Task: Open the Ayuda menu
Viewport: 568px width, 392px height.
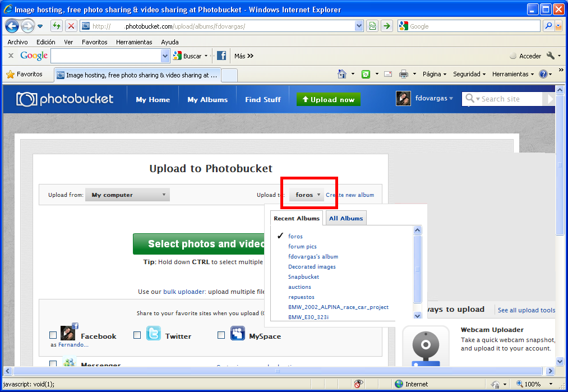Action: (169, 42)
